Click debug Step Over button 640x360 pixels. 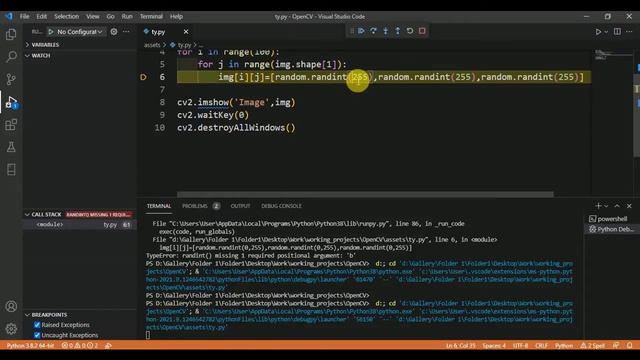373,31
